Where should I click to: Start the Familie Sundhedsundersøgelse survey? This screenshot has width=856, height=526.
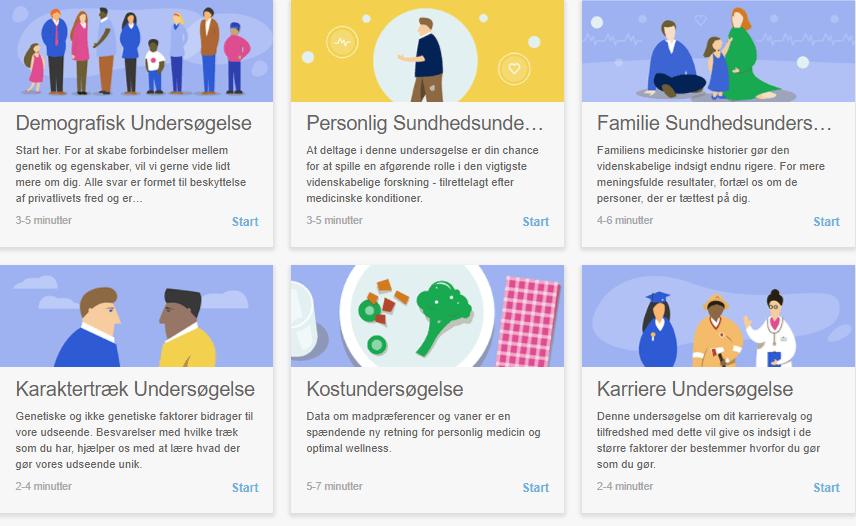[827, 222]
